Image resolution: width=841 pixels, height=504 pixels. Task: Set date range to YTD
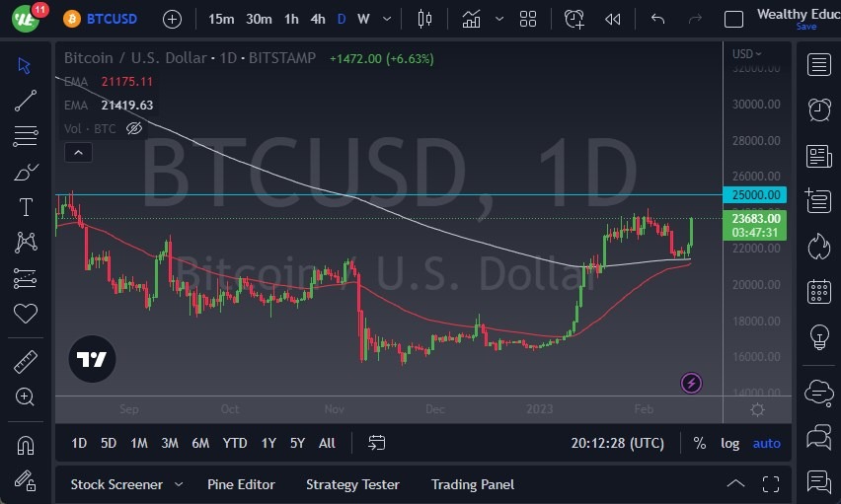pos(235,443)
